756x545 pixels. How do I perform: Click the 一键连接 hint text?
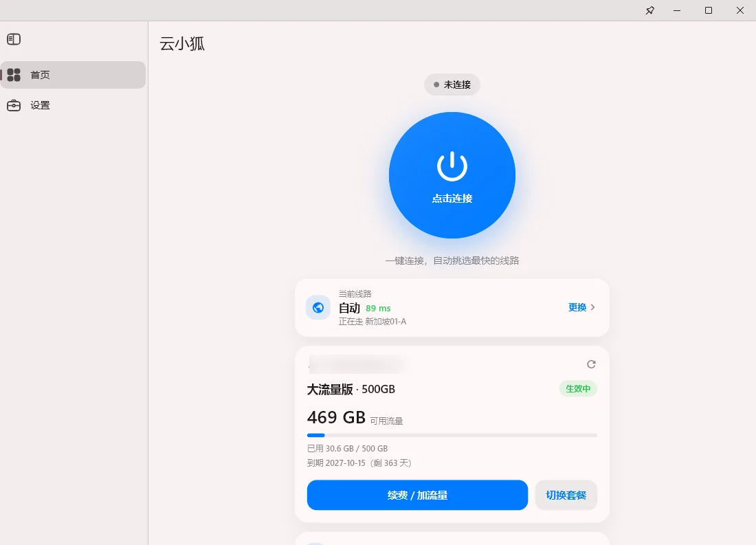[452, 260]
